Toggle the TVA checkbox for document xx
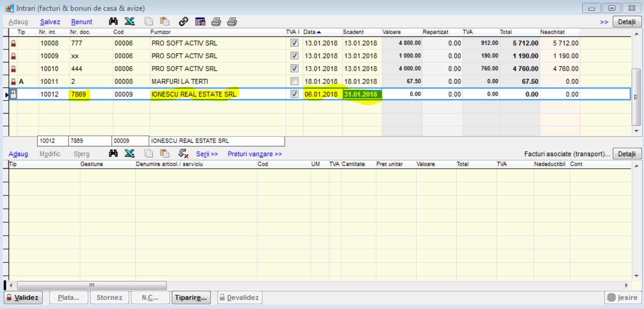The image size is (644, 309). coord(294,56)
